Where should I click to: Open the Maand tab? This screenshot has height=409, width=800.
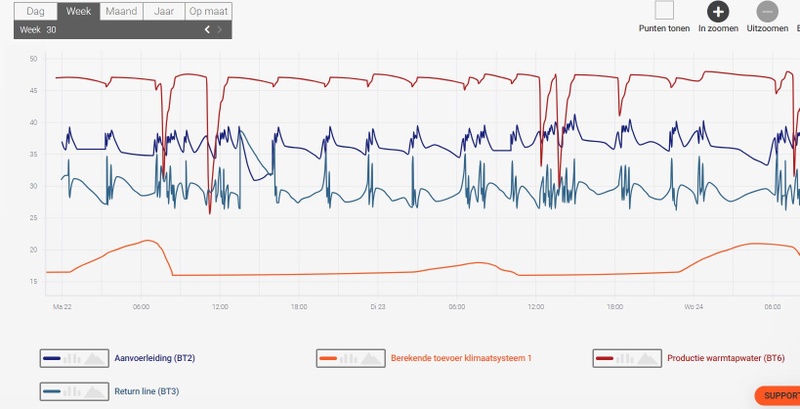click(121, 11)
